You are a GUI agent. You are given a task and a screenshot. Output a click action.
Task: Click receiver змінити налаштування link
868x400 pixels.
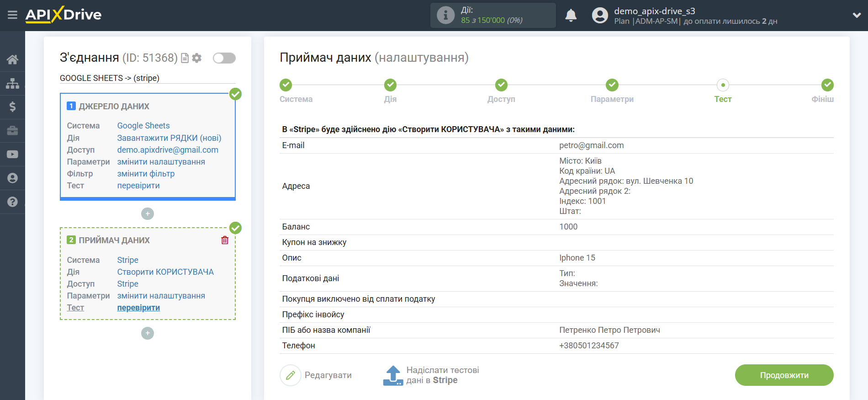click(161, 296)
